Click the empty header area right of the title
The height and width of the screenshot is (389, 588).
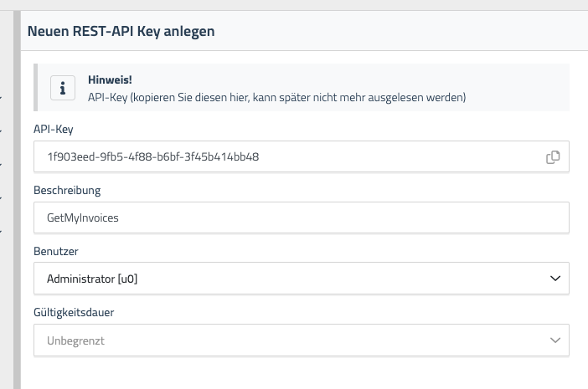402,31
